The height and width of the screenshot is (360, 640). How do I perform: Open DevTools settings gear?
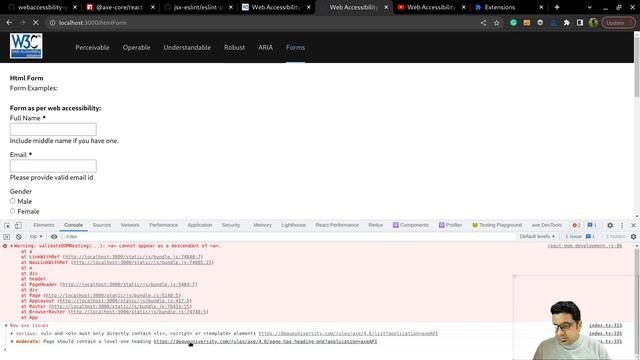point(610,225)
